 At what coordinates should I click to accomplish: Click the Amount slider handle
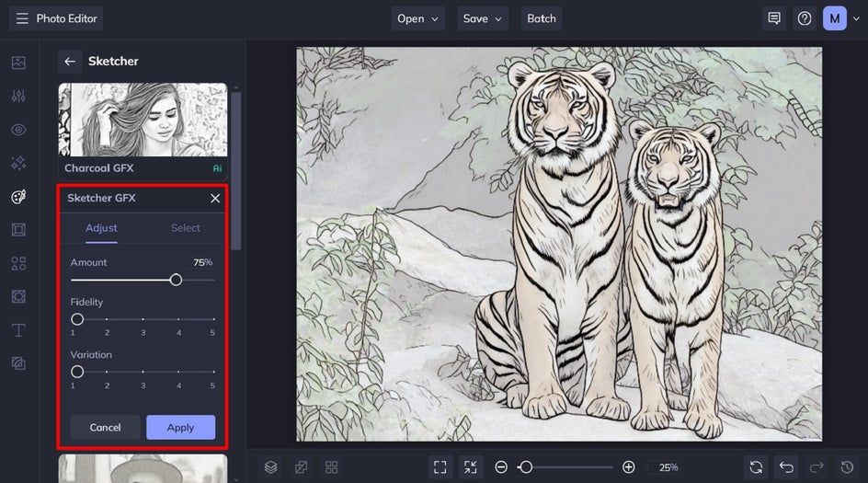tap(176, 280)
